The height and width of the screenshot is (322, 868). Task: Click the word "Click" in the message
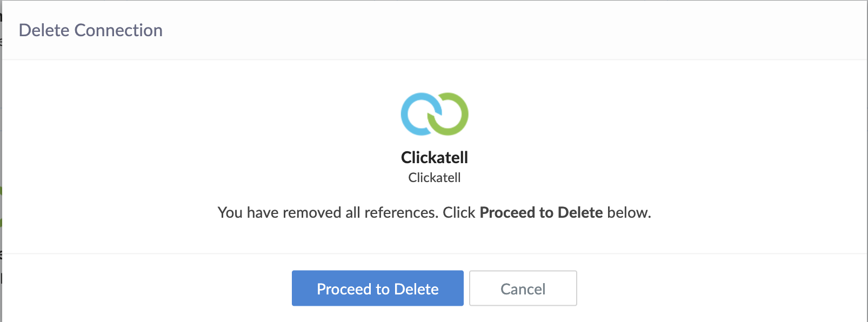pyautogui.click(x=459, y=212)
